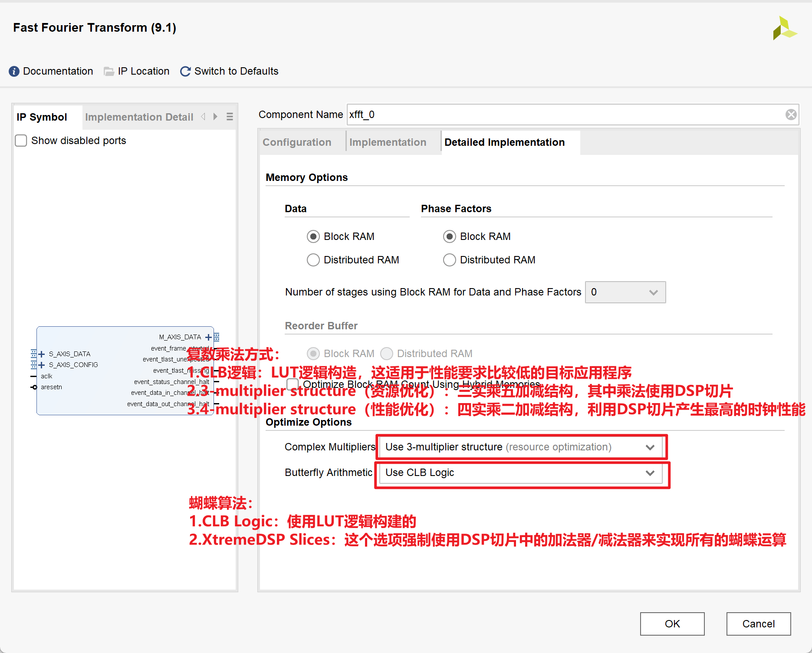Select Distributed RAM for Data
812x653 pixels.
313,260
